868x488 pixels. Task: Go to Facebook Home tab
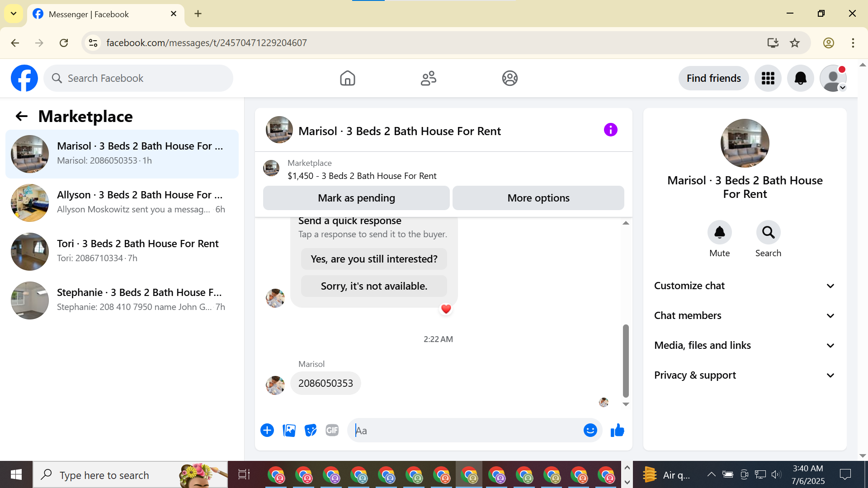click(347, 78)
